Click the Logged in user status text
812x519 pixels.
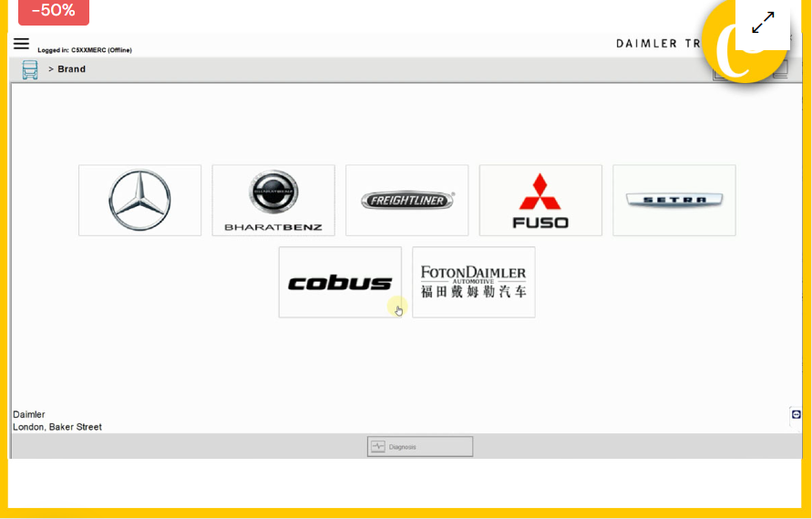(x=85, y=50)
